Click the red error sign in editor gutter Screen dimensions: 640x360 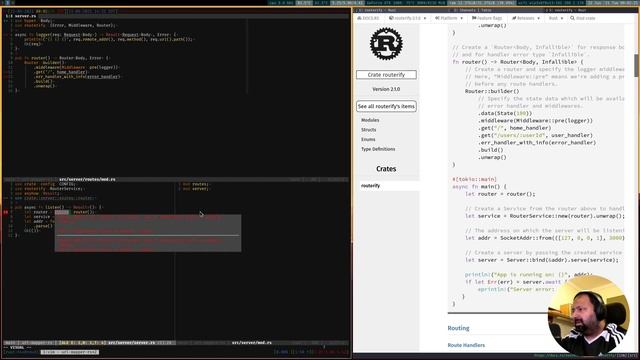pyautogui.click(x=6, y=212)
